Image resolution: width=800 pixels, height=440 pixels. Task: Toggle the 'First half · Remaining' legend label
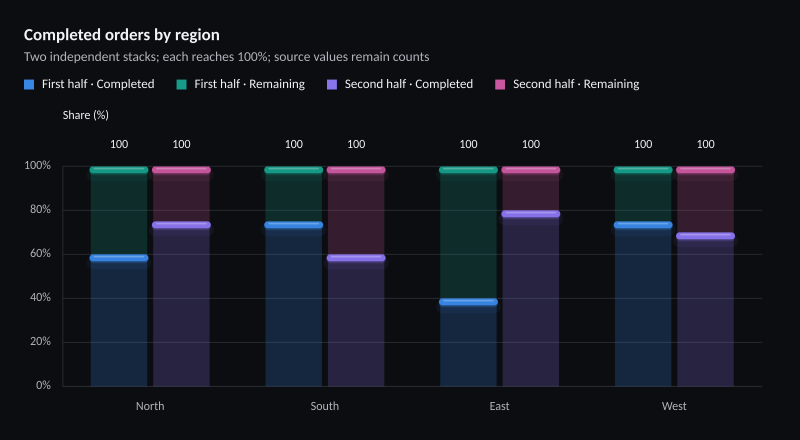pyautogui.click(x=249, y=84)
